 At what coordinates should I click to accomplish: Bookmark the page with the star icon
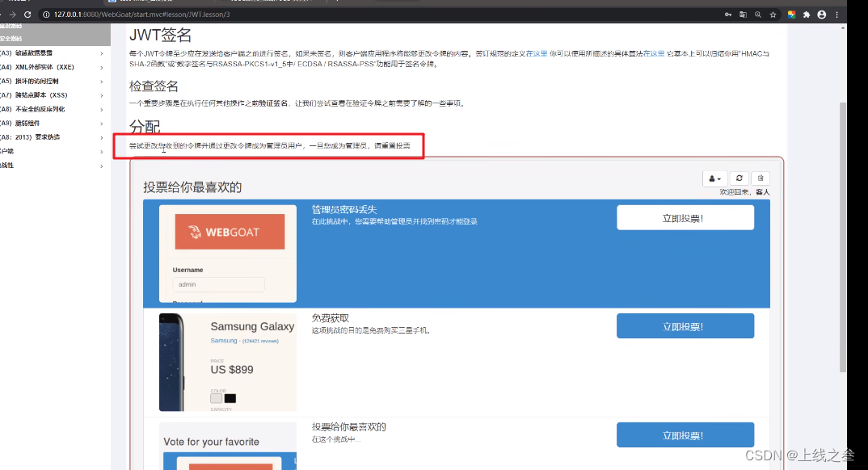click(773, 15)
